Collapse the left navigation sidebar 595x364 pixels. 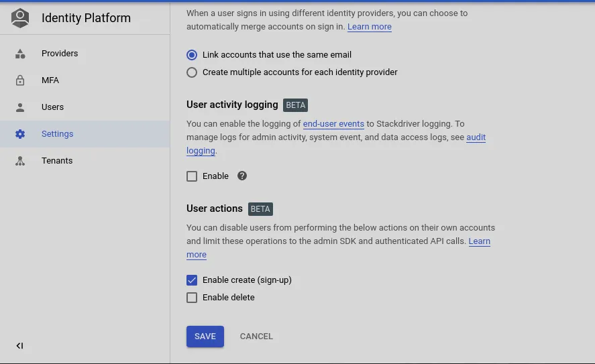(x=19, y=346)
